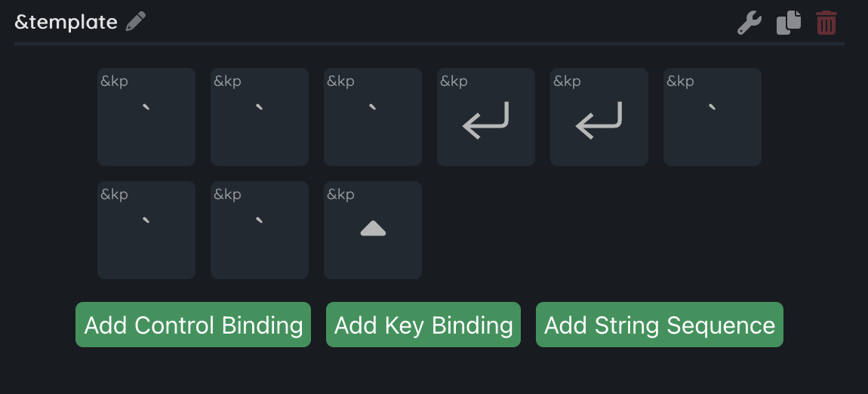Viewport: 868px width, 394px height.
Task: Select the first backtick tile in the top row
Action: pyautogui.click(x=146, y=117)
